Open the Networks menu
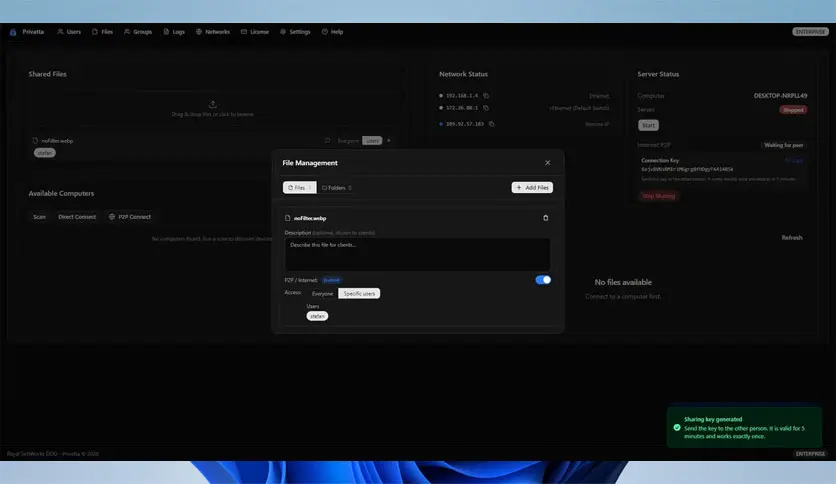 [213, 32]
